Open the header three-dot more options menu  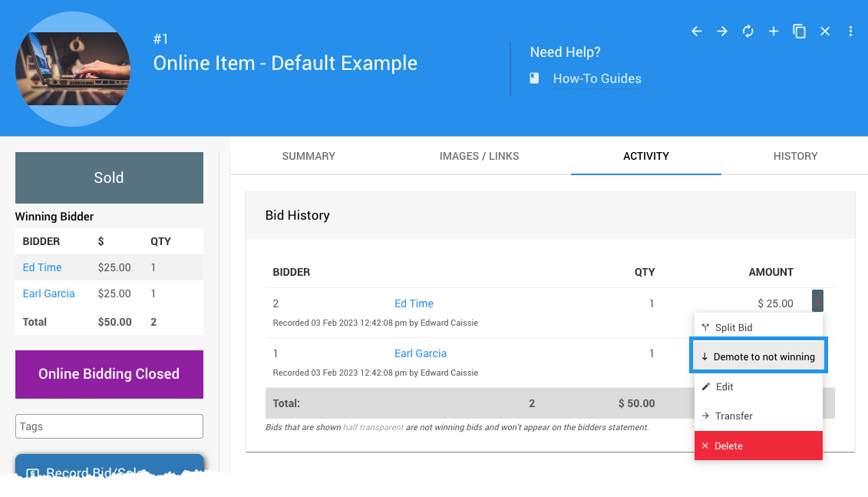tap(850, 31)
